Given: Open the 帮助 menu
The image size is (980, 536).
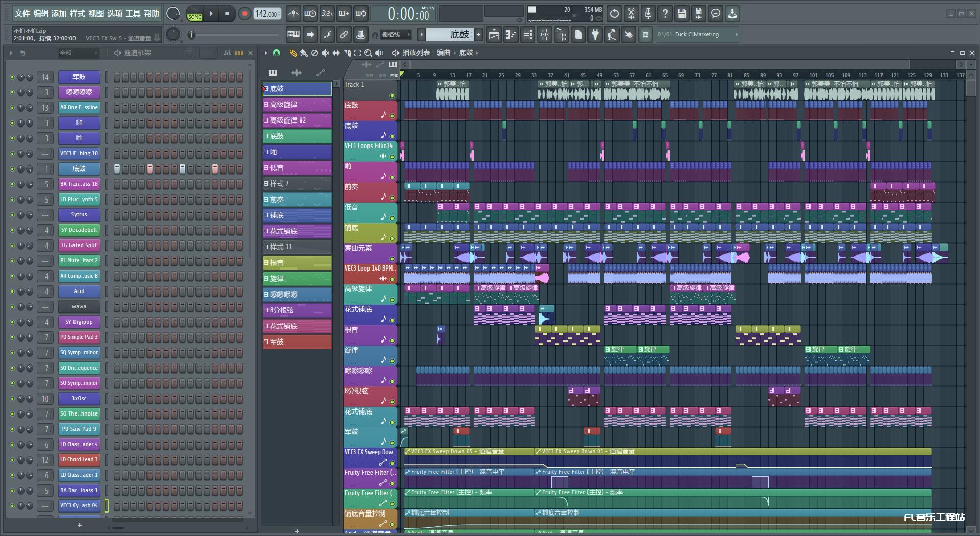Looking at the screenshot, I should click(x=152, y=14).
